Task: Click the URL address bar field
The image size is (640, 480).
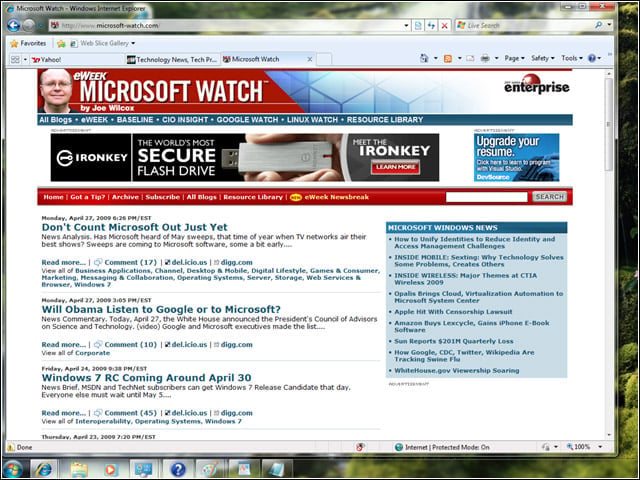Action: point(231,26)
